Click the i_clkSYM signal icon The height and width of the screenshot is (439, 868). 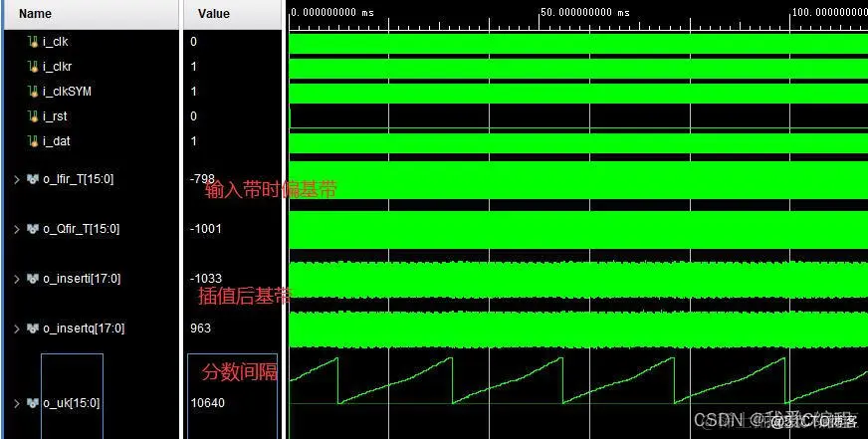click(33, 92)
